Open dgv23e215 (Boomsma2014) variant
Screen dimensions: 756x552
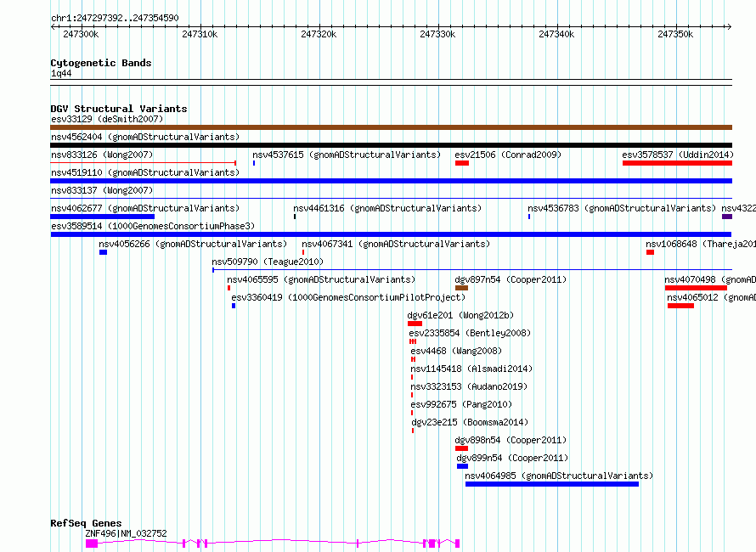click(x=470, y=422)
